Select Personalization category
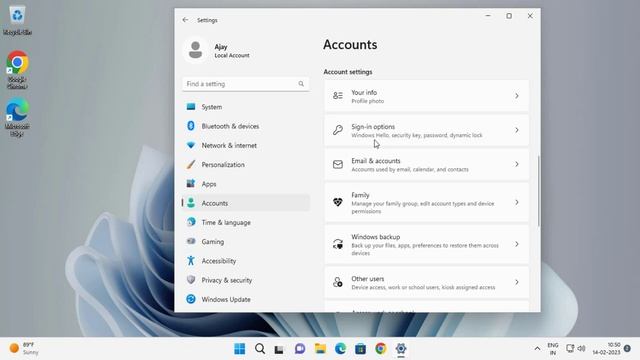 click(x=246, y=164)
